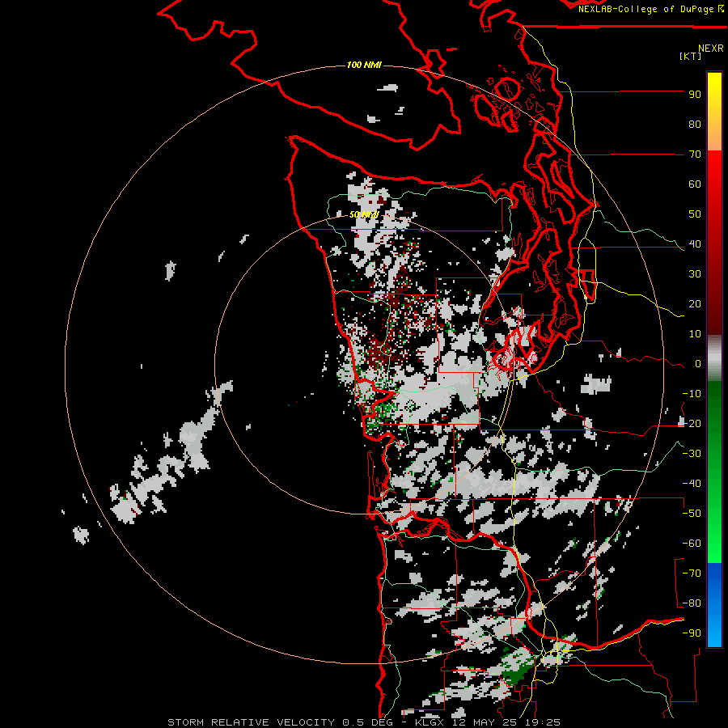Pick the yellow top segment of color bar
The image size is (728, 728).
[714, 112]
